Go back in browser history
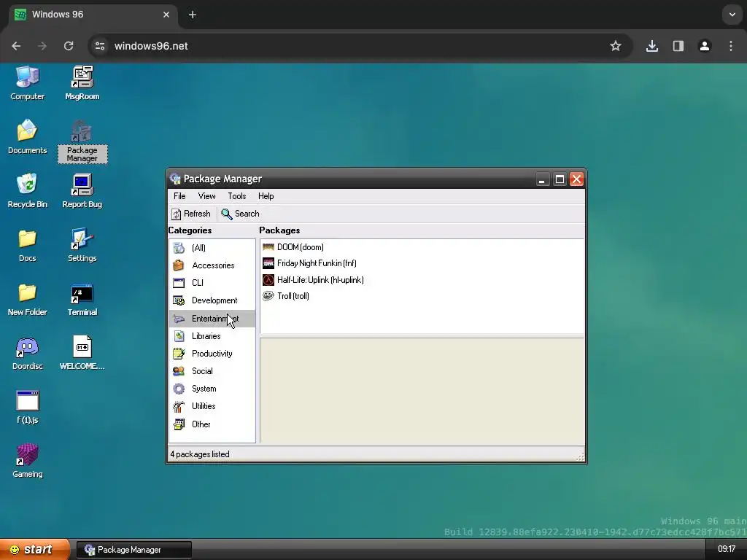This screenshot has height=560, width=747. [16, 46]
